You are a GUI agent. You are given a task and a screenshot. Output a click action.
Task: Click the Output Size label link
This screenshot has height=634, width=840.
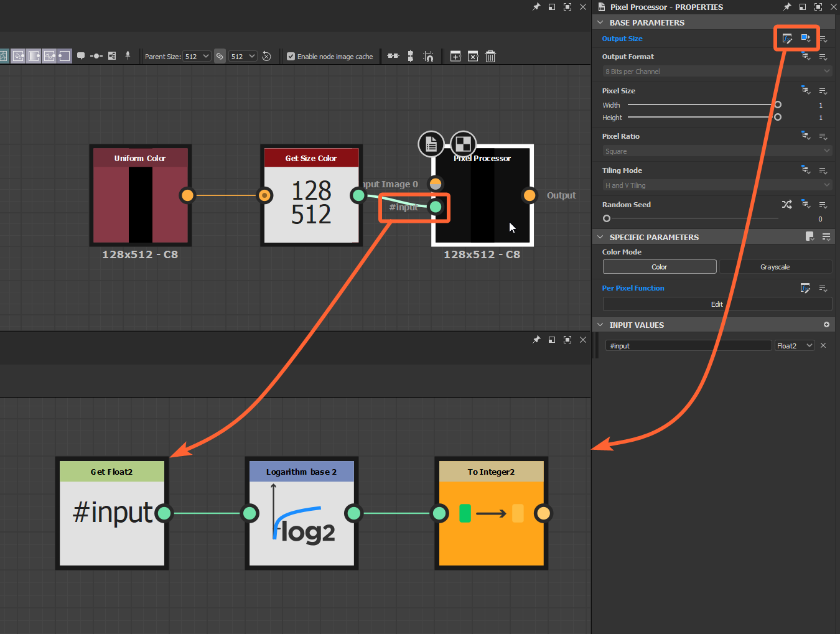point(622,39)
